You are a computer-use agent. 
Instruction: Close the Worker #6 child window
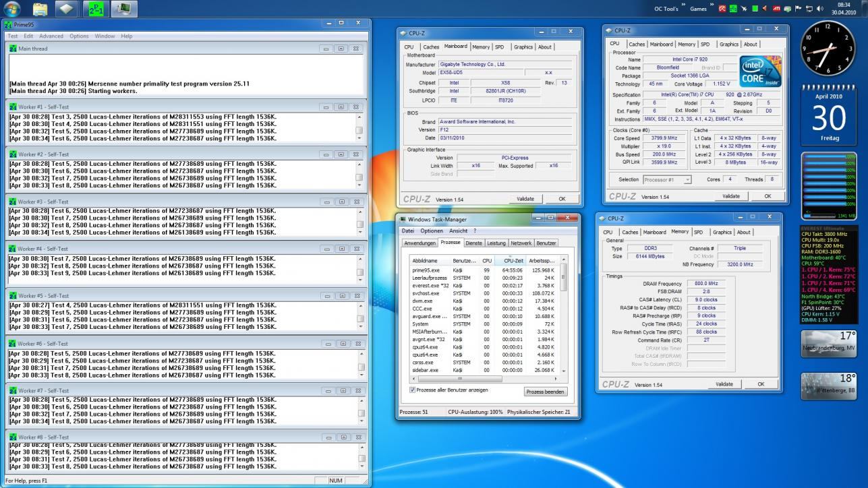click(356, 343)
